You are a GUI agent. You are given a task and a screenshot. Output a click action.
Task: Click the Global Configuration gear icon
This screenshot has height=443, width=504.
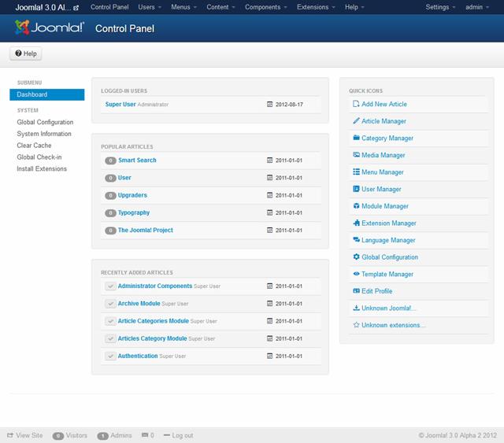tap(356, 257)
